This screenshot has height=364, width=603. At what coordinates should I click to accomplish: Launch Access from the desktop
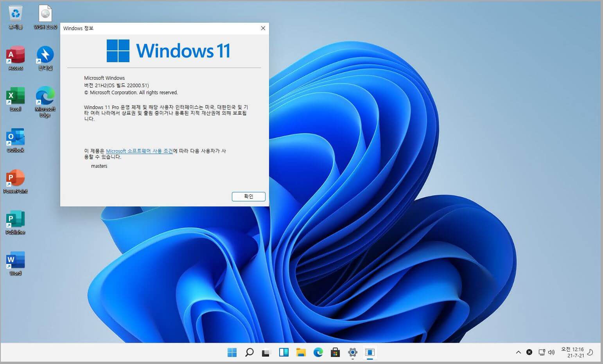click(15, 58)
